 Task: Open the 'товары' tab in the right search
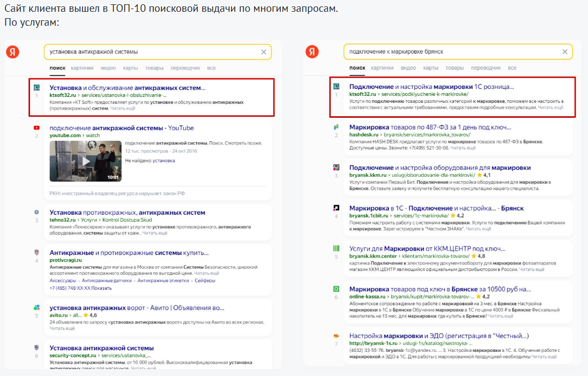click(x=455, y=68)
